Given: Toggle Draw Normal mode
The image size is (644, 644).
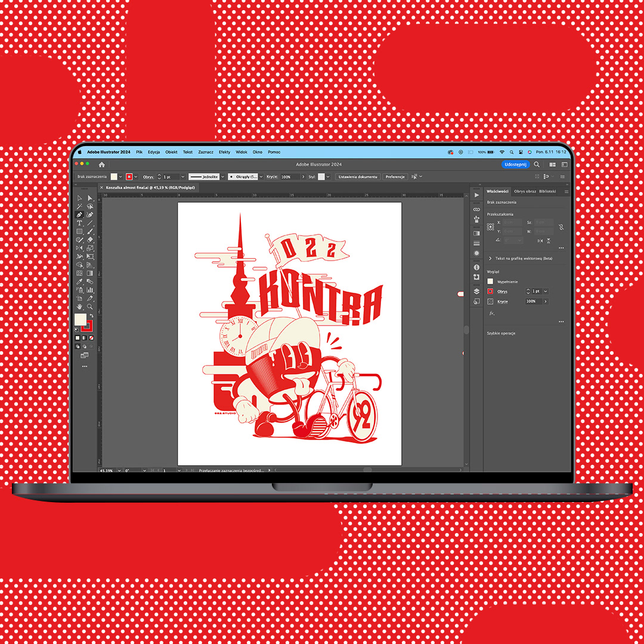Looking at the screenshot, I should point(78,346).
